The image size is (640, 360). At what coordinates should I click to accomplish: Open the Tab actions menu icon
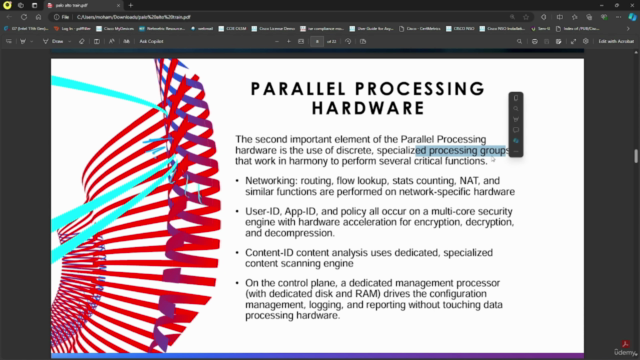click(x=34, y=5)
